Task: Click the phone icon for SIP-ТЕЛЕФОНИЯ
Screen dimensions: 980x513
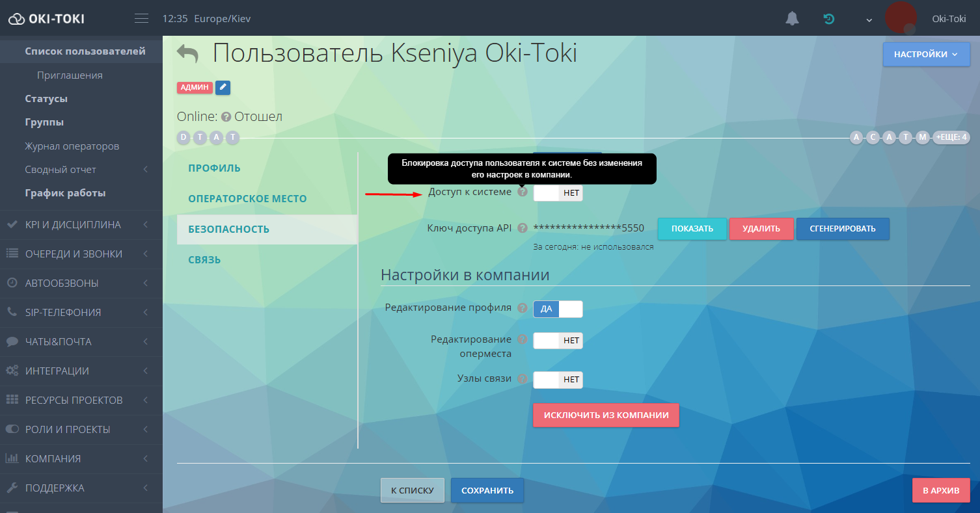Action: point(12,312)
